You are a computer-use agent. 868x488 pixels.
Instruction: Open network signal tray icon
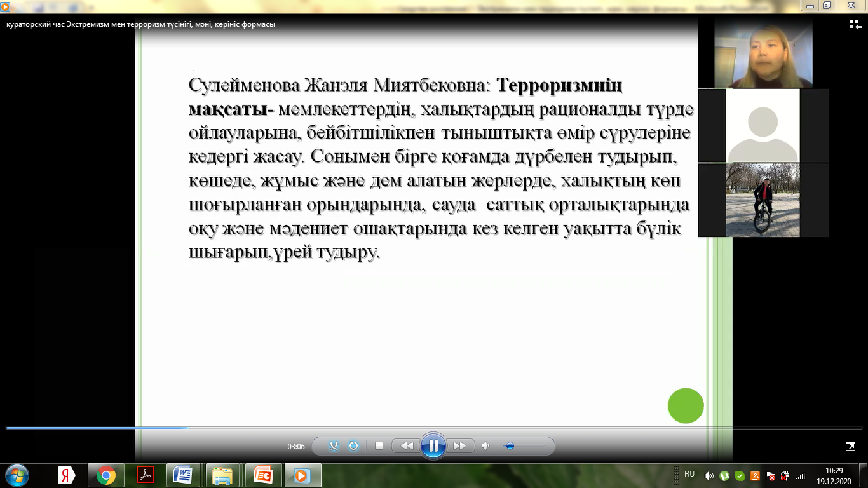click(x=800, y=476)
